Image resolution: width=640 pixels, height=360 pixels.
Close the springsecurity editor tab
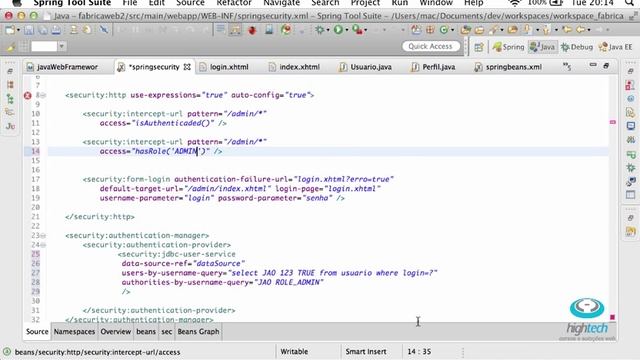coord(187,67)
